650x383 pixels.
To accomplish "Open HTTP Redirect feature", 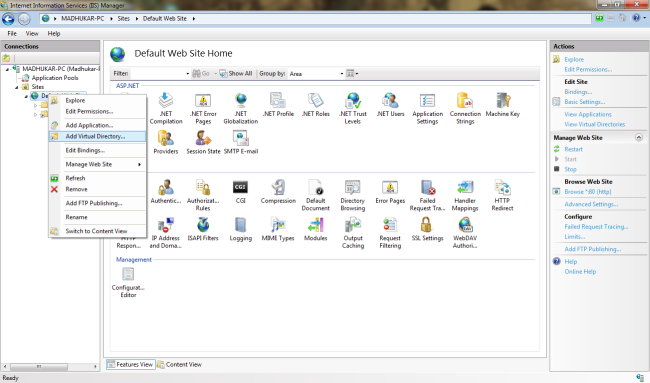I will pyautogui.click(x=502, y=195).
